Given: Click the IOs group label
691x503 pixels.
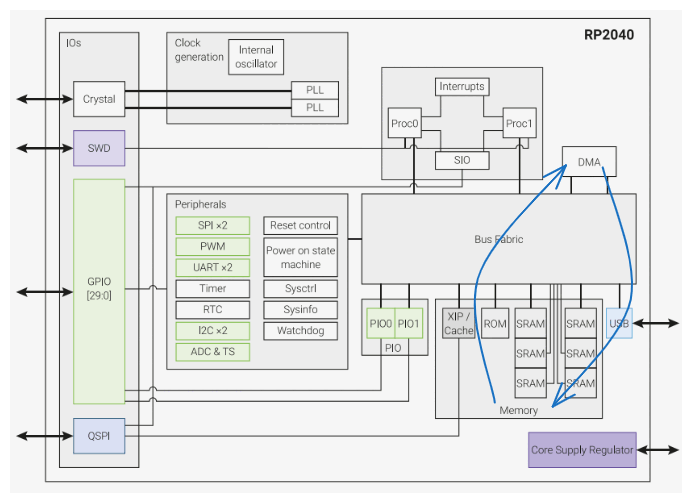Looking at the screenshot, I should tap(74, 43).
